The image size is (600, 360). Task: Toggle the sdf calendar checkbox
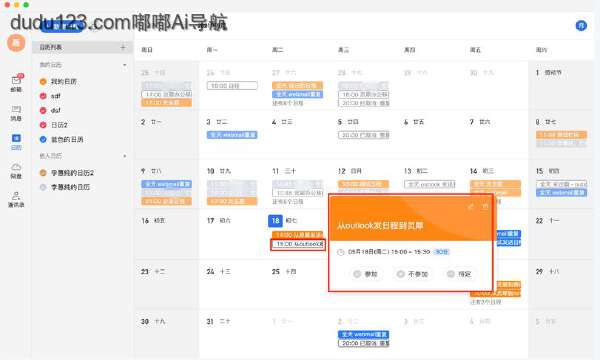[x=43, y=96]
